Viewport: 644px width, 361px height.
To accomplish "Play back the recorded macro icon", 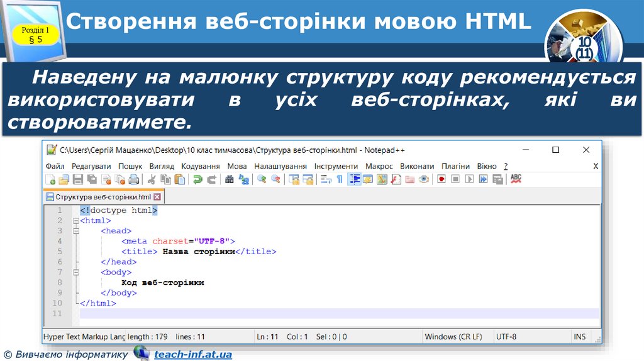I will [469, 179].
